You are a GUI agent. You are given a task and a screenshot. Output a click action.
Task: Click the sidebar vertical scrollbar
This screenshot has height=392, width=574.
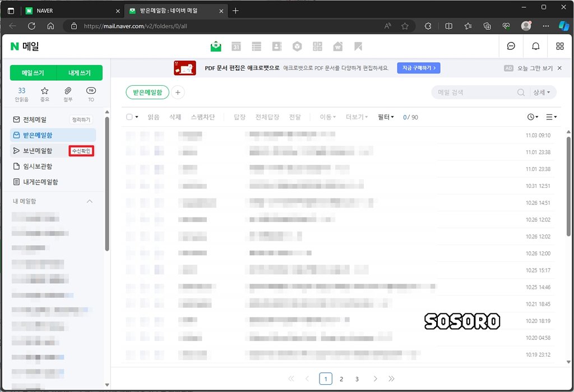click(x=107, y=183)
